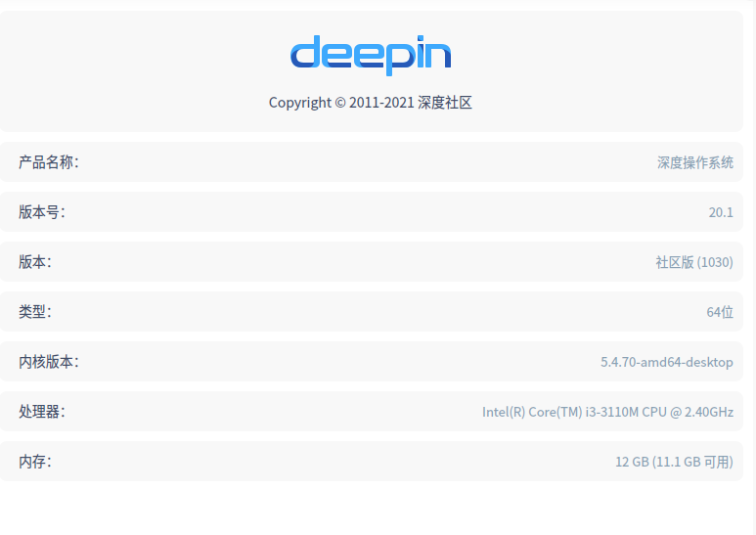Click the kernel value '5.4.70-amd64-desktop'
The height and width of the screenshot is (535, 756).
coord(667,362)
